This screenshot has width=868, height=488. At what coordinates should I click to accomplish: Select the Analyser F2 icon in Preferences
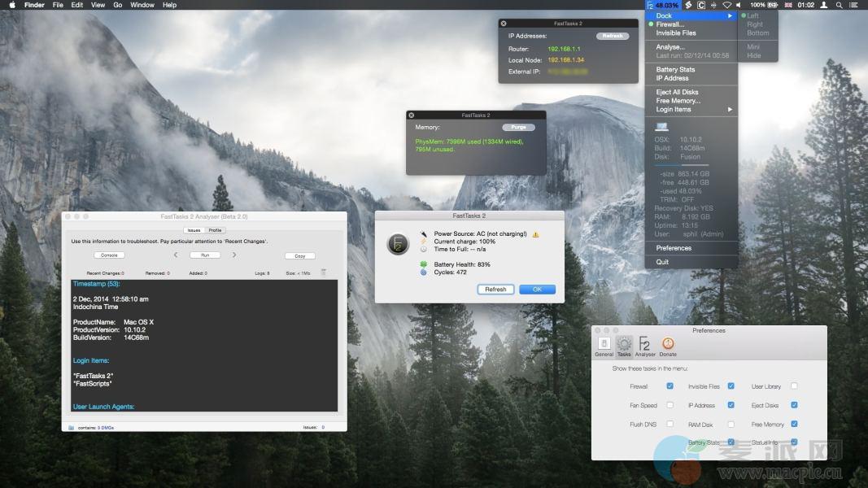click(x=644, y=345)
